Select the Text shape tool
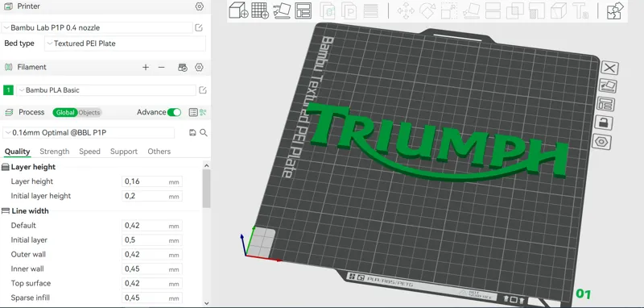 click(580, 11)
